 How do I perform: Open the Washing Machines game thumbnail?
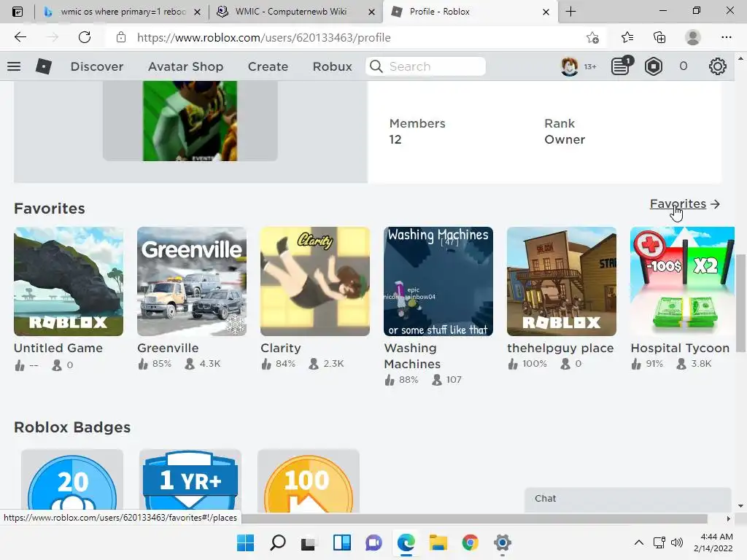coord(438,281)
